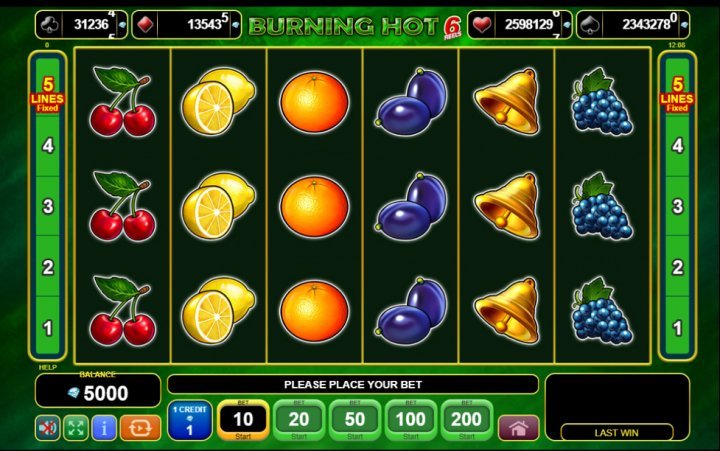Select the Bet 50 start button
Image resolution: width=720 pixels, height=451 pixels.
(355, 420)
